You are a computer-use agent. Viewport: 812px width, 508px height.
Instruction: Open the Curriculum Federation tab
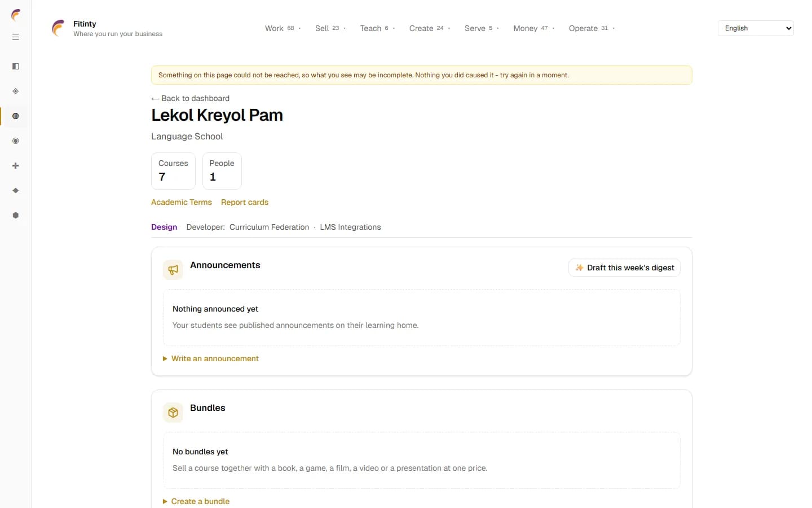(269, 227)
